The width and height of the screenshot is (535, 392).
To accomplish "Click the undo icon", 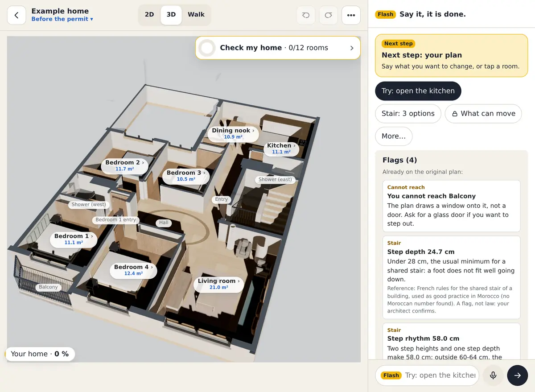I will (x=306, y=15).
